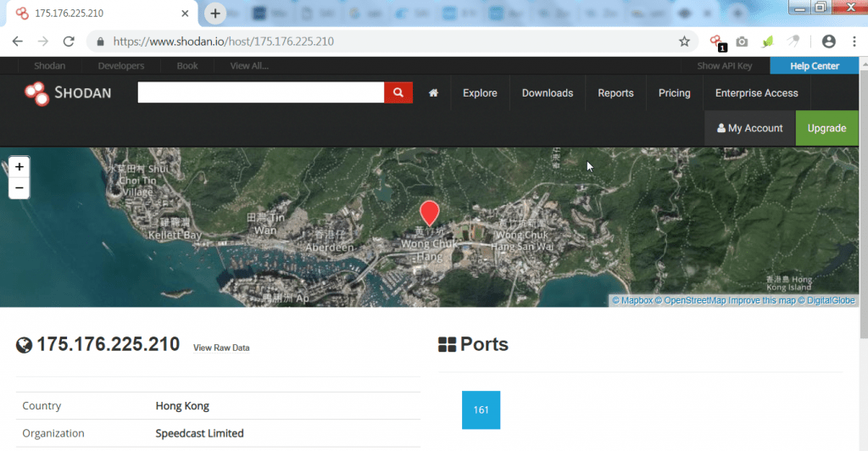Click Show API Key
The image size is (868, 451).
tap(724, 66)
